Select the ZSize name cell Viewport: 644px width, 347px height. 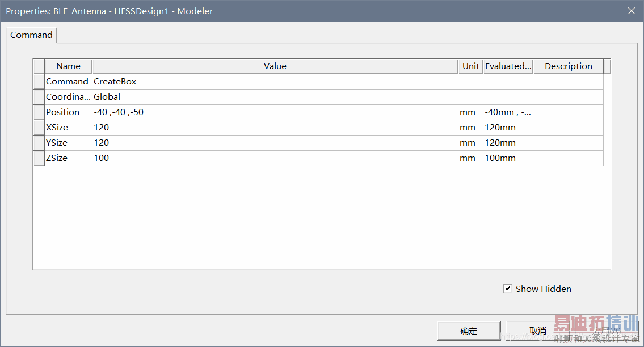[x=68, y=158]
